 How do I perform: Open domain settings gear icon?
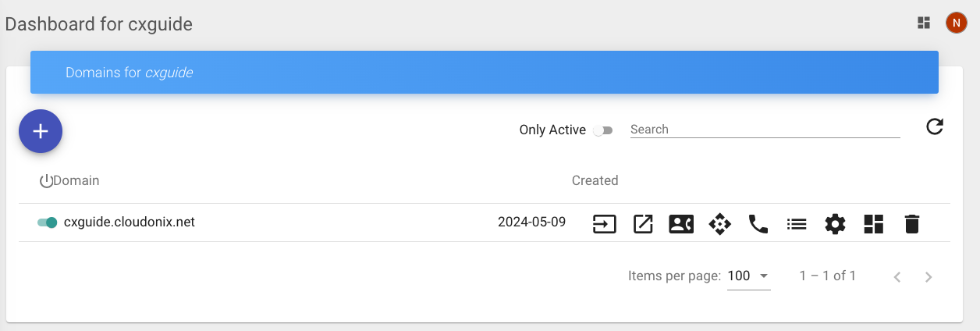tap(835, 224)
